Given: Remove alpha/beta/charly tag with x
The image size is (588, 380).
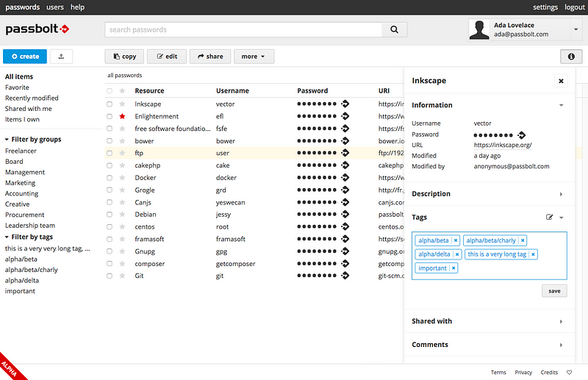Looking at the screenshot, I should coord(523,240).
